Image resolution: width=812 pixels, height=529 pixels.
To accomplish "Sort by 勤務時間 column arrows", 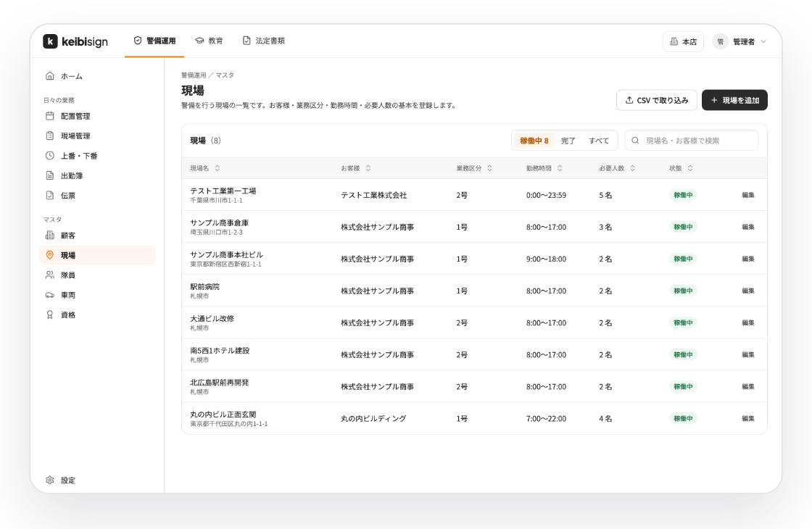I will click(560, 168).
